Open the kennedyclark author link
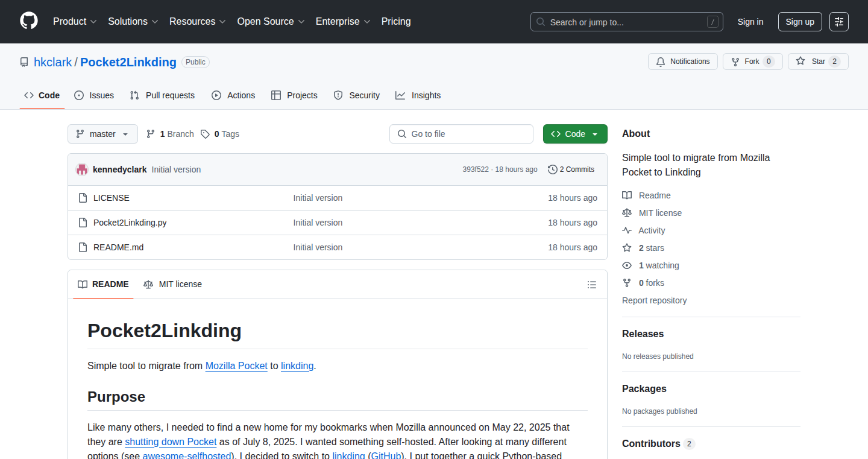The image size is (868, 459). tap(119, 169)
